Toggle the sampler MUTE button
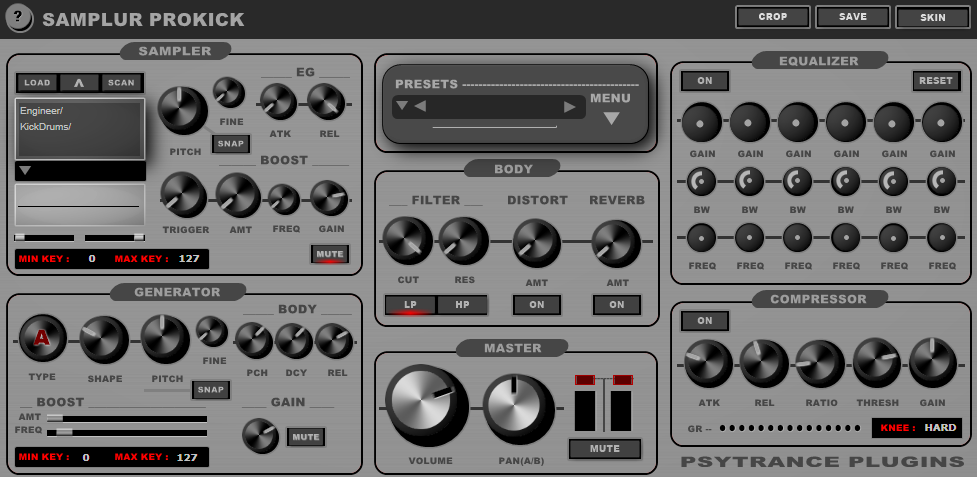This screenshot has width=977, height=477. coord(330,254)
